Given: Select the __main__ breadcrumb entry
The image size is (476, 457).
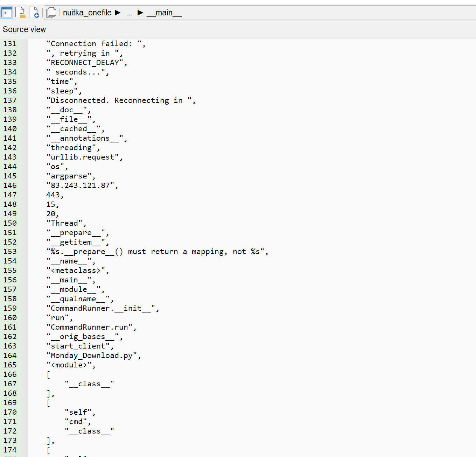Looking at the screenshot, I should [164, 13].
